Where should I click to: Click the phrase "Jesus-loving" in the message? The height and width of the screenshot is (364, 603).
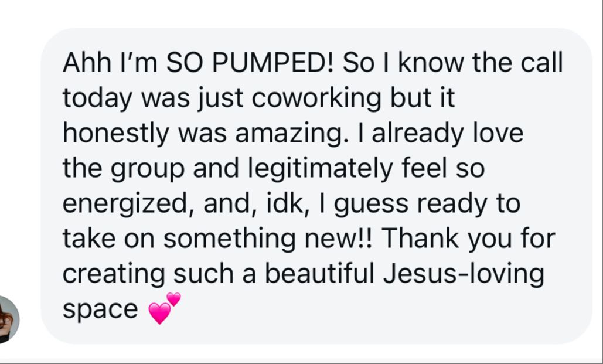click(464, 274)
